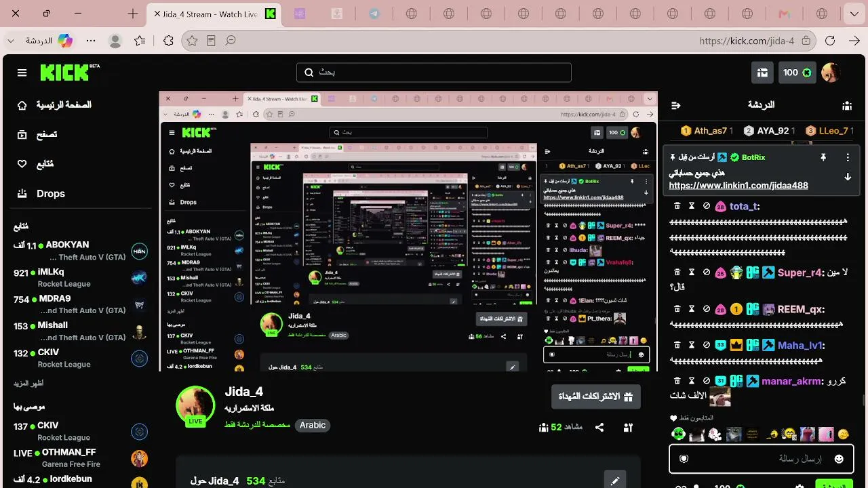The width and height of the screenshot is (868, 488).
Task: Open the linkin1.com/jidaa488 link
Action: 738,185
